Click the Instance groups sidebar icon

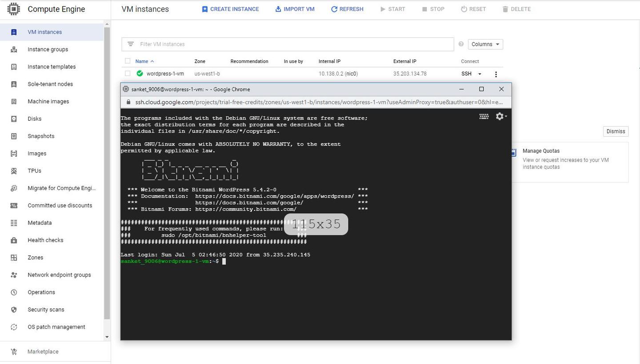pyautogui.click(x=14, y=49)
